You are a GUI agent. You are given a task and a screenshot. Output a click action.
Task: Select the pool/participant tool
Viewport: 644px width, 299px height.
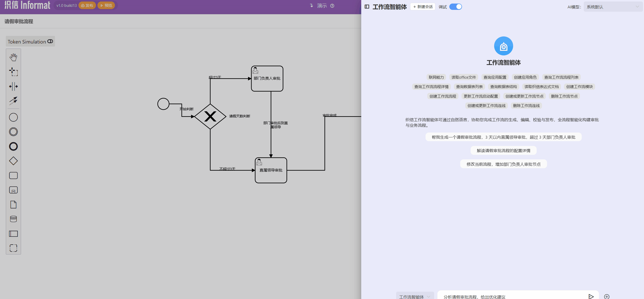point(13,233)
